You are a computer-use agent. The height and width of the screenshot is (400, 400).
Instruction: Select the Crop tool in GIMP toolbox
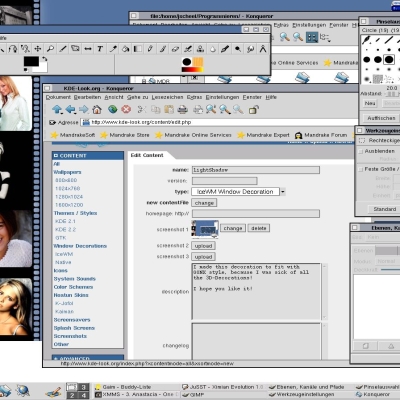click(63, 49)
